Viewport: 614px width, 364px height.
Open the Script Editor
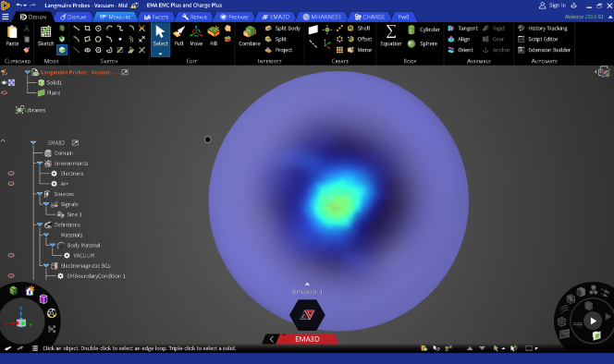coord(538,39)
